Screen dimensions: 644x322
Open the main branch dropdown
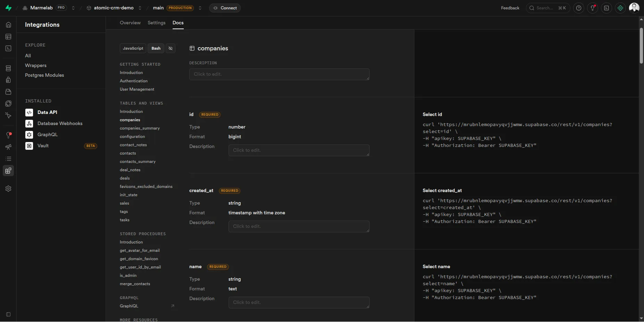tap(200, 8)
